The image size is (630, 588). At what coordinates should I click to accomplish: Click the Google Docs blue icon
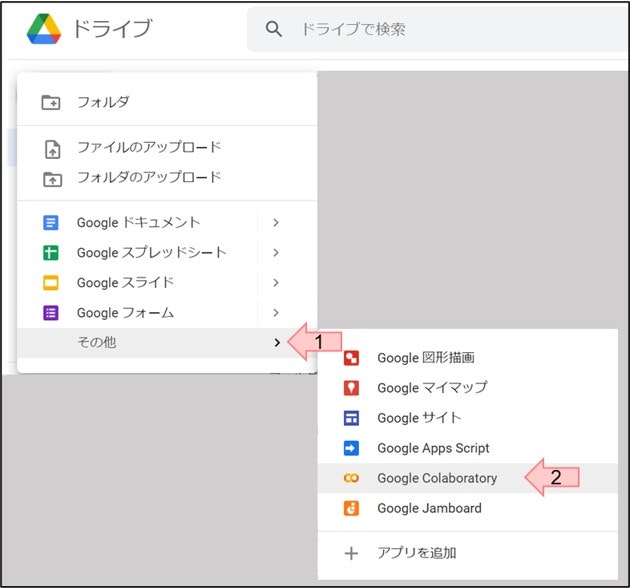[51, 223]
